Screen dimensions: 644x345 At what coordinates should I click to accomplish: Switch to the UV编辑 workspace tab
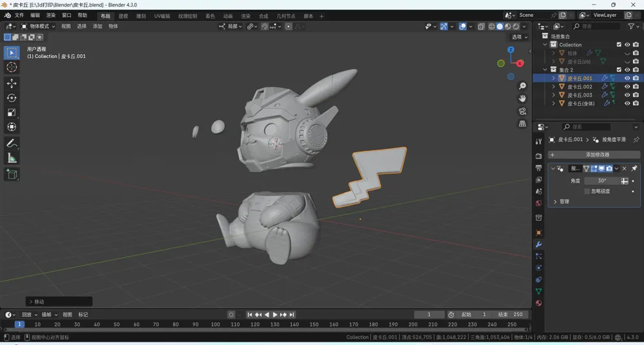point(162,16)
